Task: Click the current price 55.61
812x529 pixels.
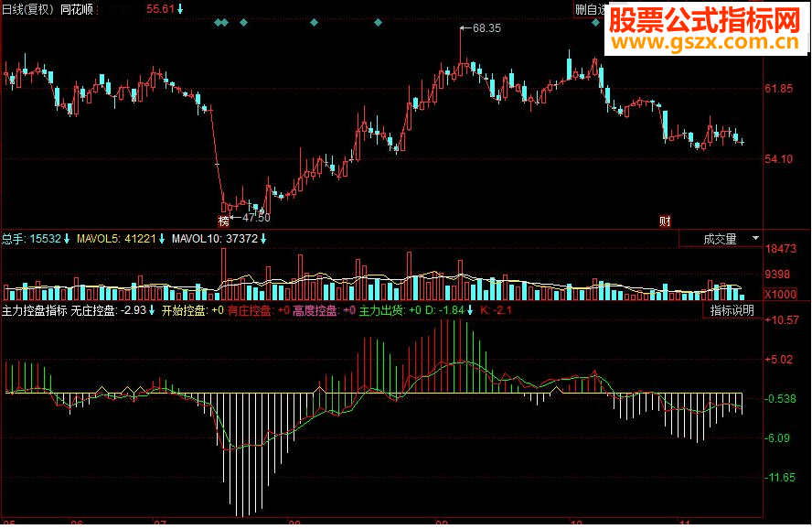Action: click(161, 9)
